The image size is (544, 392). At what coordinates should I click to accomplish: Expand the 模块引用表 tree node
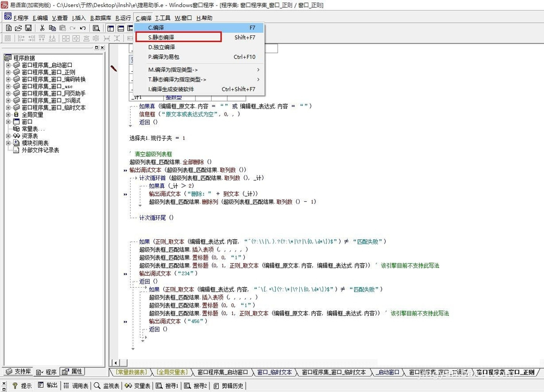[8, 143]
